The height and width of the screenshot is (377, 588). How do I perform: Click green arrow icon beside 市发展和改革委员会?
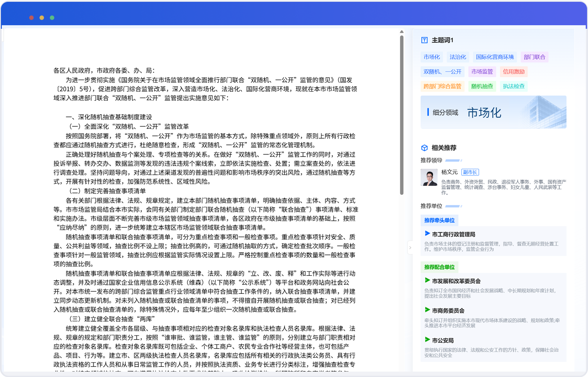click(428, 280)
